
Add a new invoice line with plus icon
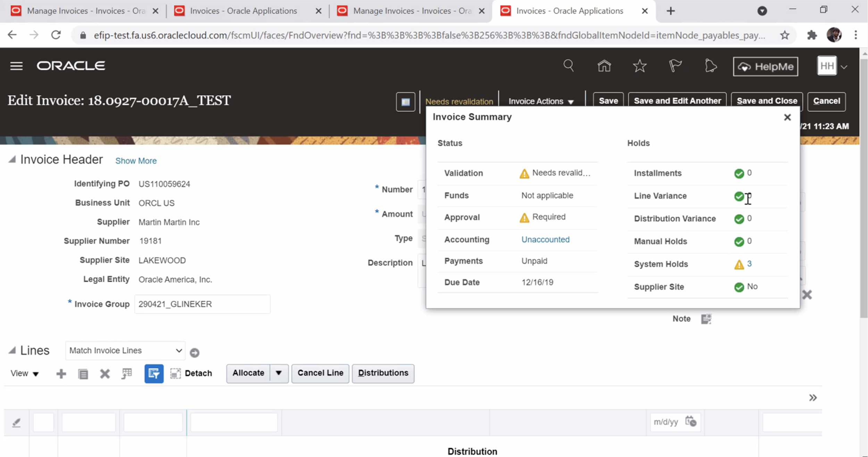pyautogui.click(x=61, y=374)
